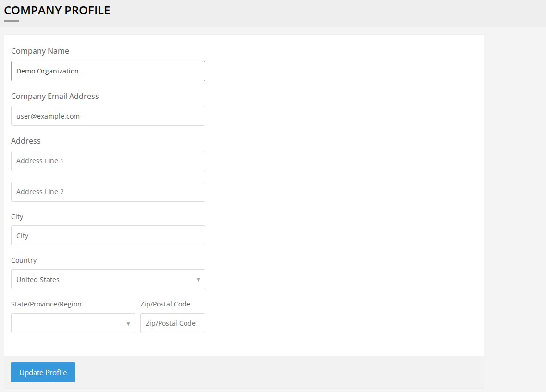Click the State/Province/Region label
546x392 pixels.
(46, 304)
